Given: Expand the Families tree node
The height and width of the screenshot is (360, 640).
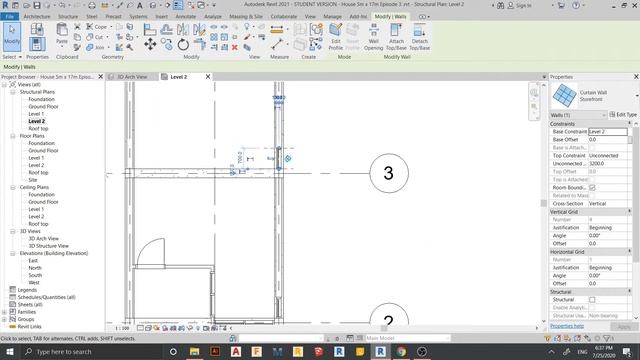Looking at the screenshot, I should pyautogui.click(x=4, y=312).
